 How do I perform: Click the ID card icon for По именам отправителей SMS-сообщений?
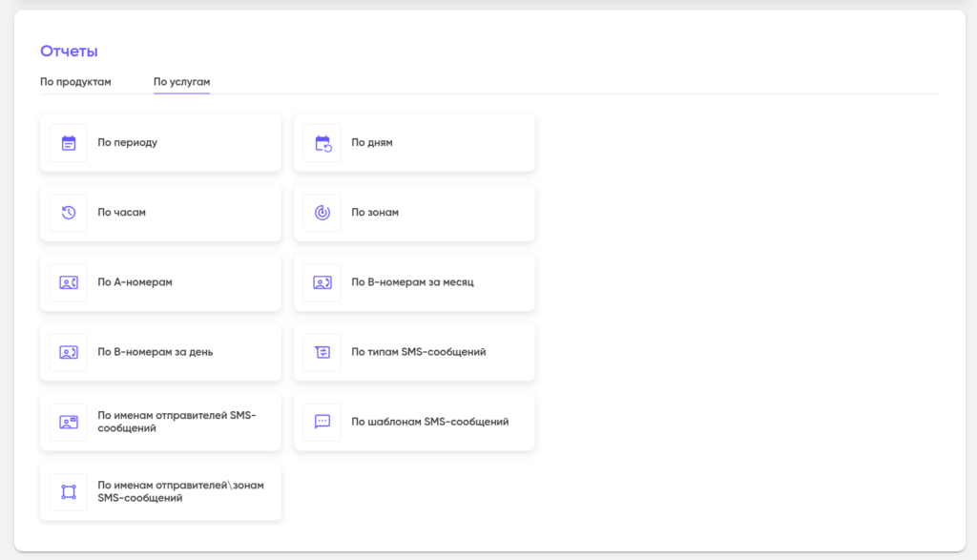(69, 422)
